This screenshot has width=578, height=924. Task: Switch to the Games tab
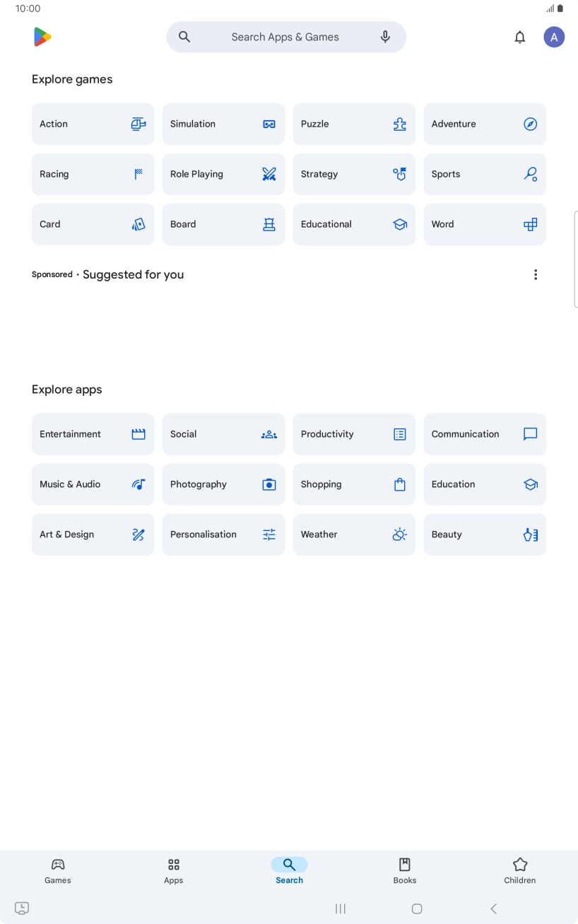point(58,870)
